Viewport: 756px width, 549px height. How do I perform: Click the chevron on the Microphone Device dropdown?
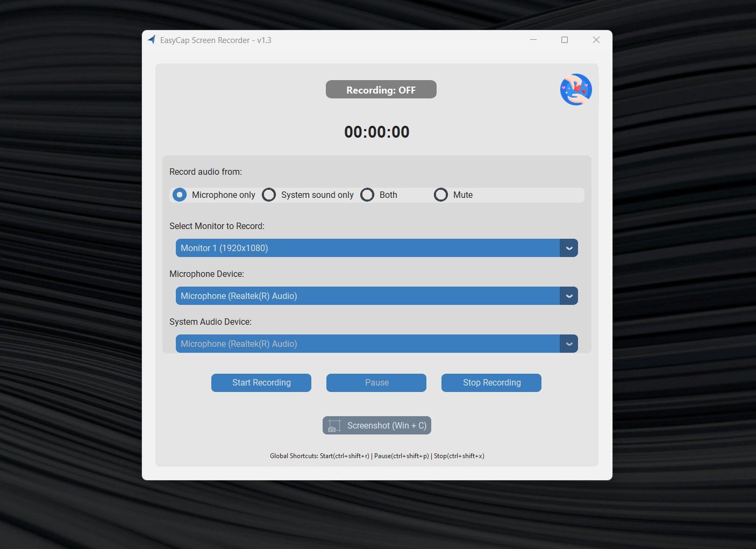point(569,296)
